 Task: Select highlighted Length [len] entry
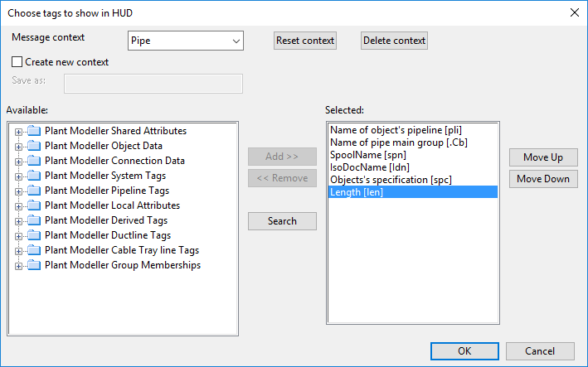[412, 191]
